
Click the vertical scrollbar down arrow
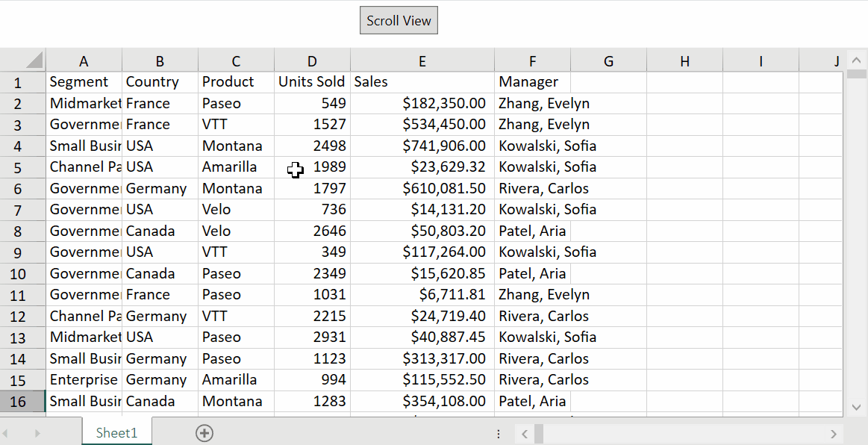pyautogui.click(x=856, y=408)
